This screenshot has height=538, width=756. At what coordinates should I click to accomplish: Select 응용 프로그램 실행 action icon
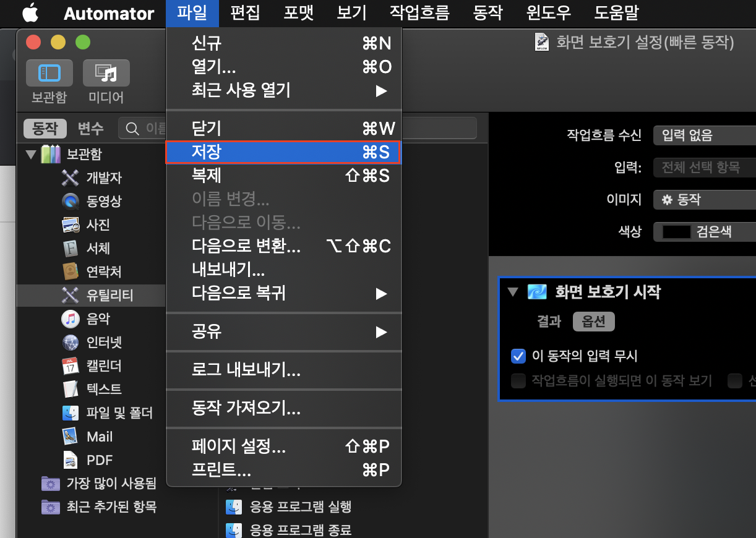(234, 507)
